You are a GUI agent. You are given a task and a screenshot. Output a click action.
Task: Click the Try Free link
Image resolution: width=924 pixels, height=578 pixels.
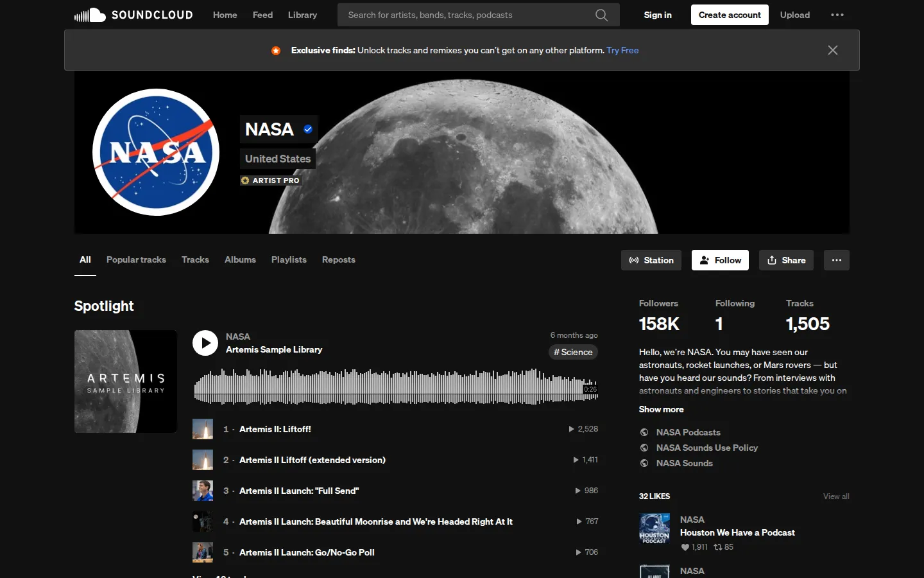click(622, 50)
